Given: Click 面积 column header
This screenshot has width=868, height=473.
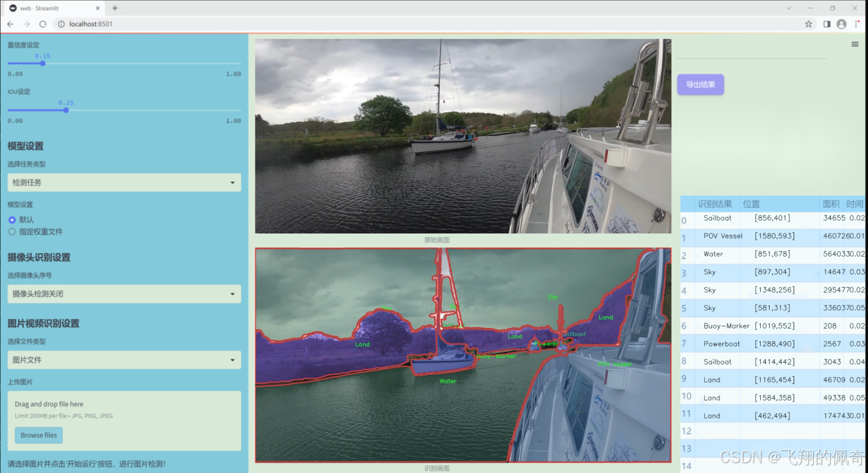Looking at the screenshot, I should 831,204.
